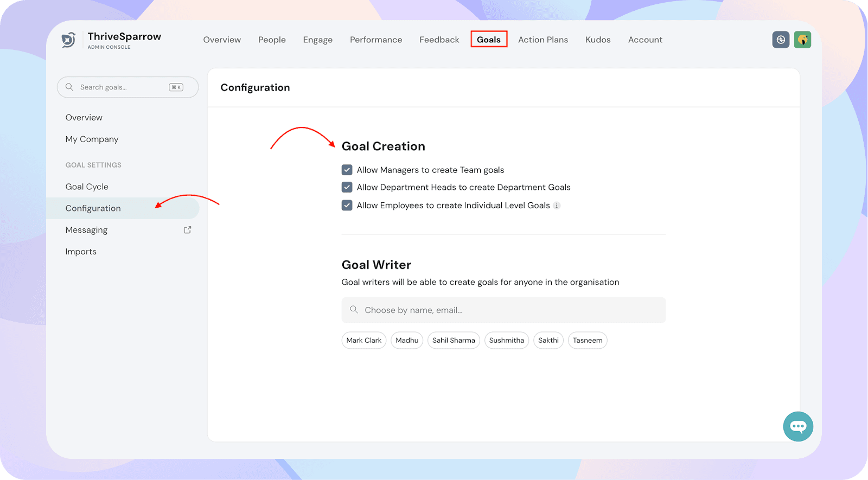
Task: Select the Sushmitha goal writer chip
Action: (507, 341)
